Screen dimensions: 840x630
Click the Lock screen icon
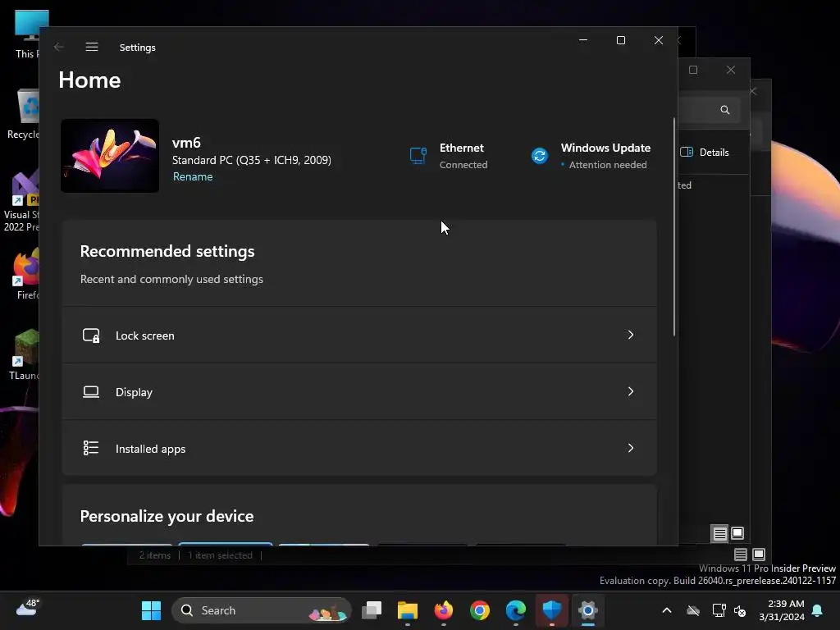pyautogui.click(x=91, y=336)
